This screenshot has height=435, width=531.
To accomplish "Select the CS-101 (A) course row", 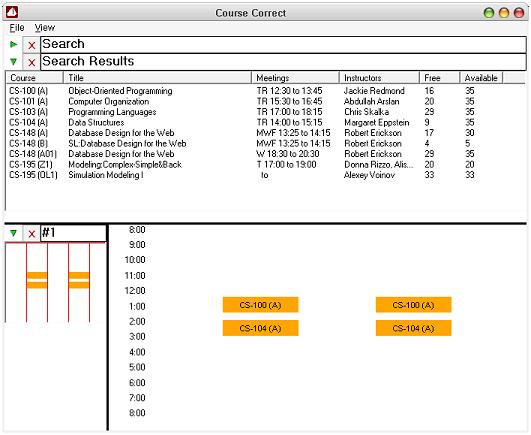I will [266, 102].
